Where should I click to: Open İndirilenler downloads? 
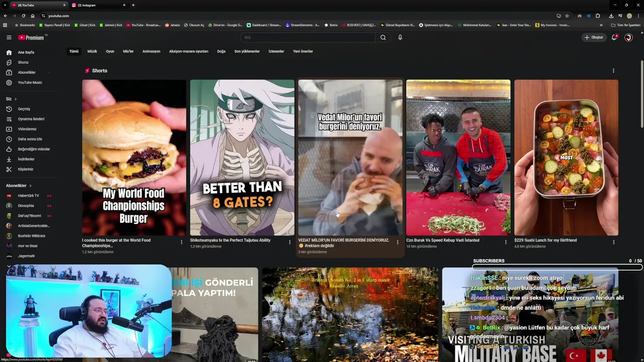[x=26, y=159]
